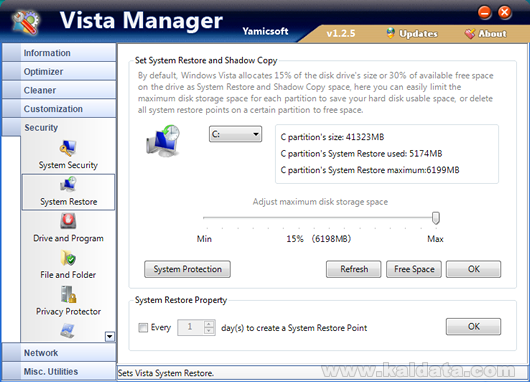530x382 pixels.
Task: Expand the Customization menu section
Action: coord(59,109)
